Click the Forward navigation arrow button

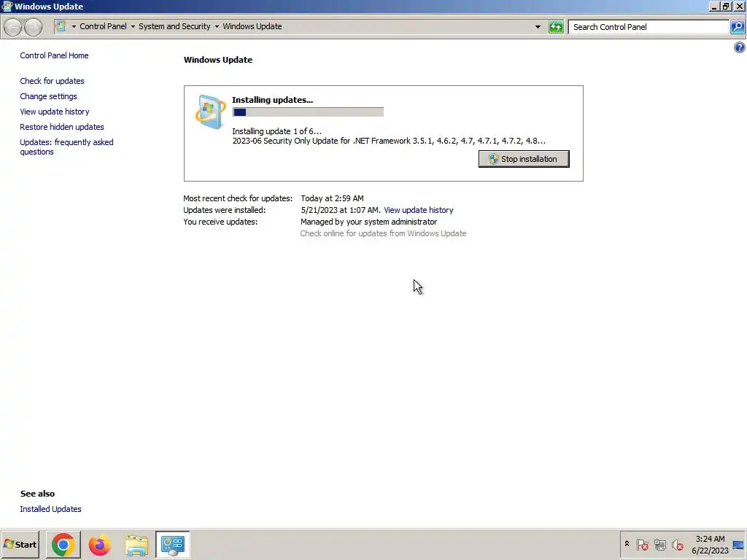33,27
